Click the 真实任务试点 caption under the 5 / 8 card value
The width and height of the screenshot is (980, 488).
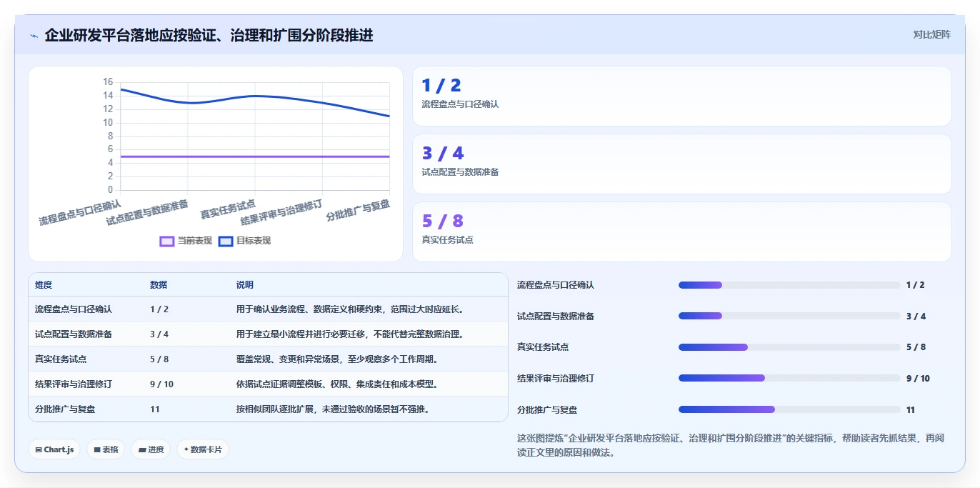[x=447, y=240]
